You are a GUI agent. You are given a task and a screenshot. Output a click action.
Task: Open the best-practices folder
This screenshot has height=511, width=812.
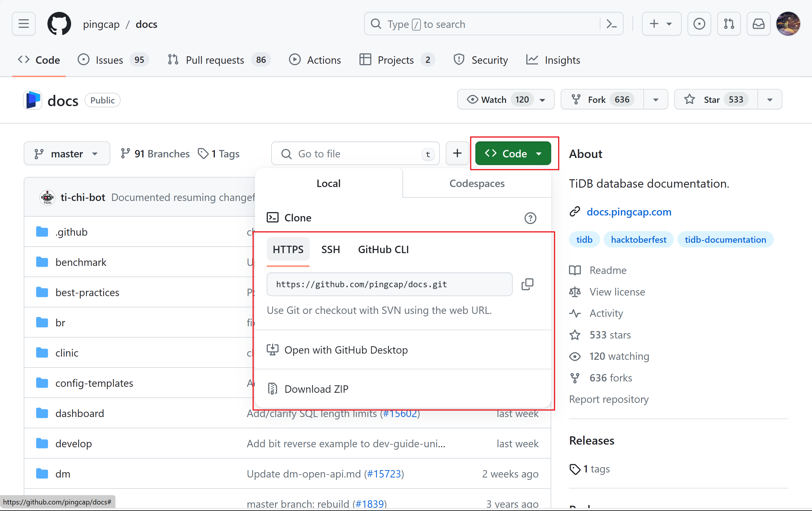pyautogui.click(x=87, y=293)
